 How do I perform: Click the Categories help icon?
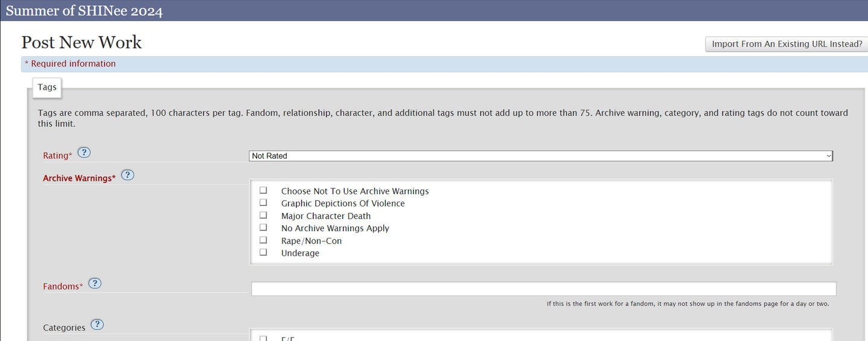[x=97, y=325]
